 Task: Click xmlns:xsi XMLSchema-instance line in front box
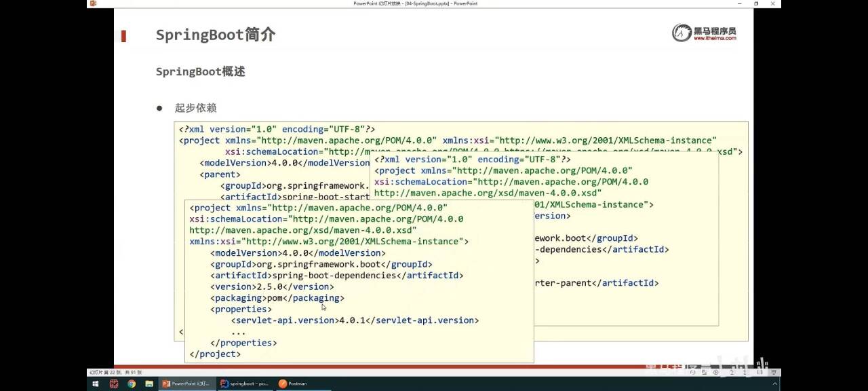(x=329, y=242)
